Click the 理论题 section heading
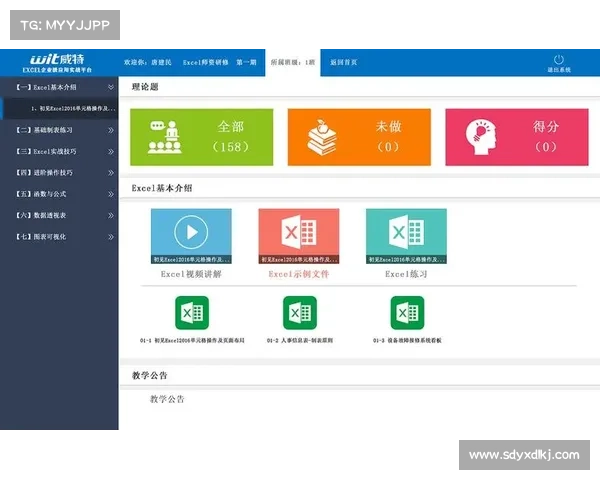 (x=145, y=87)
